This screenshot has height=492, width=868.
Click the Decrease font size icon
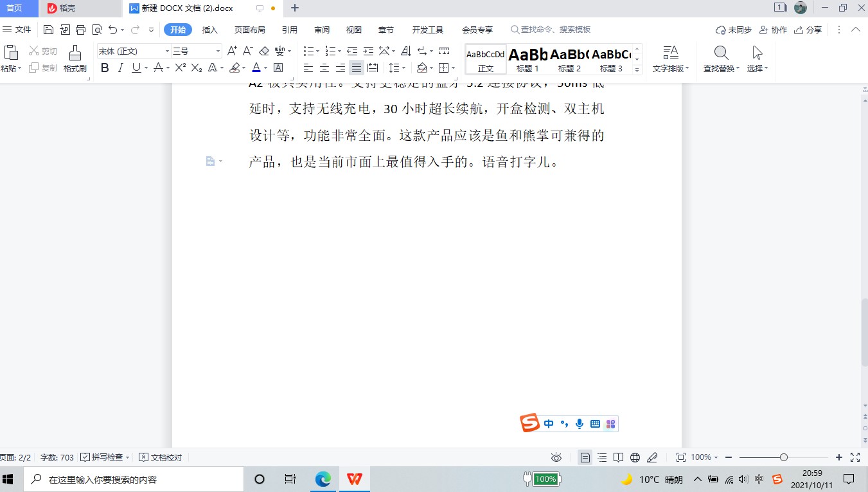point(248,51)
